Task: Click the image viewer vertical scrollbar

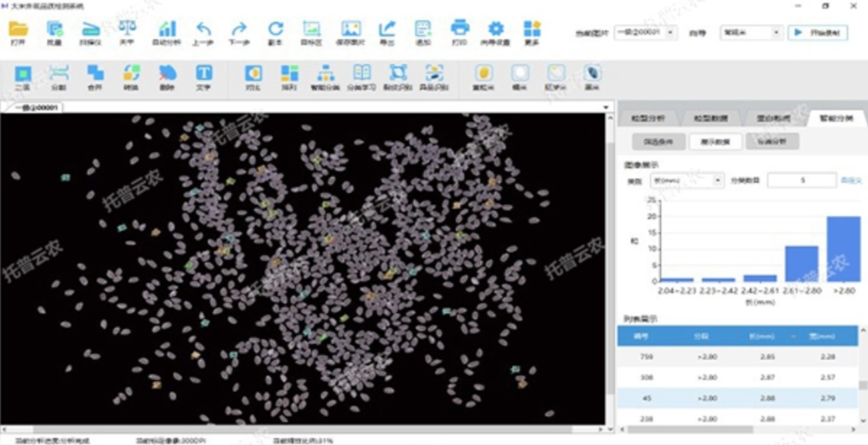Action: pyautogui.click(x=610, y=269)
